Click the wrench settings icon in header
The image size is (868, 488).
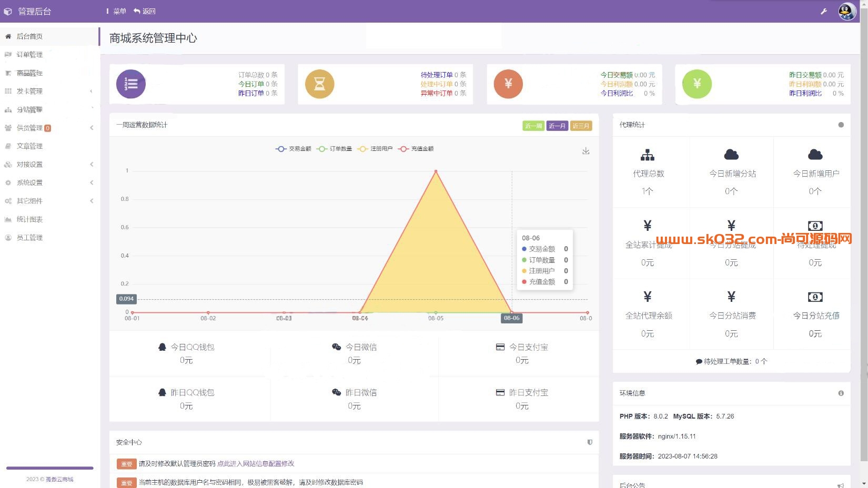coord(824,11)
